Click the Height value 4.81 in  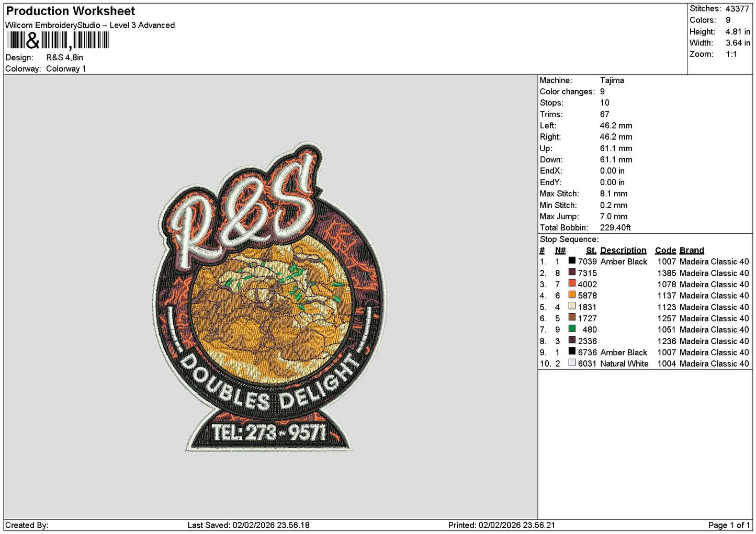tap(738, 31)
